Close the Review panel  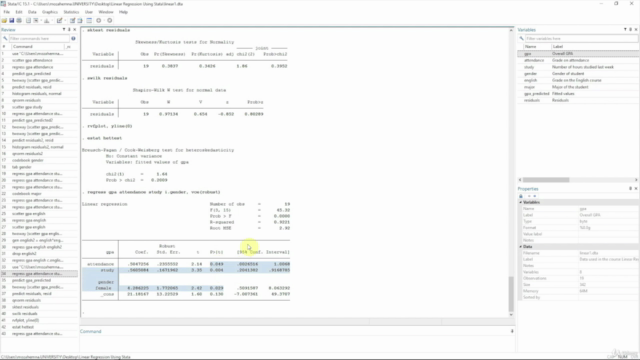click(74, 30)
